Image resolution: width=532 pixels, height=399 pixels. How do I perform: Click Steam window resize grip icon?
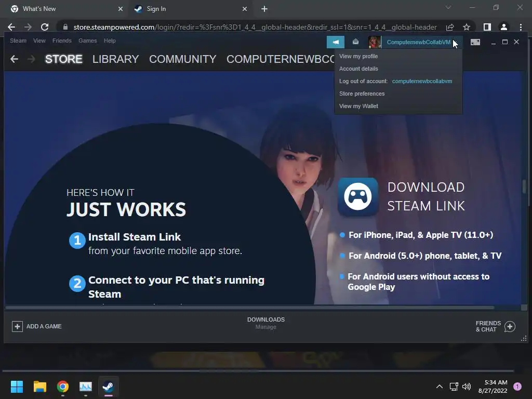pos(524,338)
